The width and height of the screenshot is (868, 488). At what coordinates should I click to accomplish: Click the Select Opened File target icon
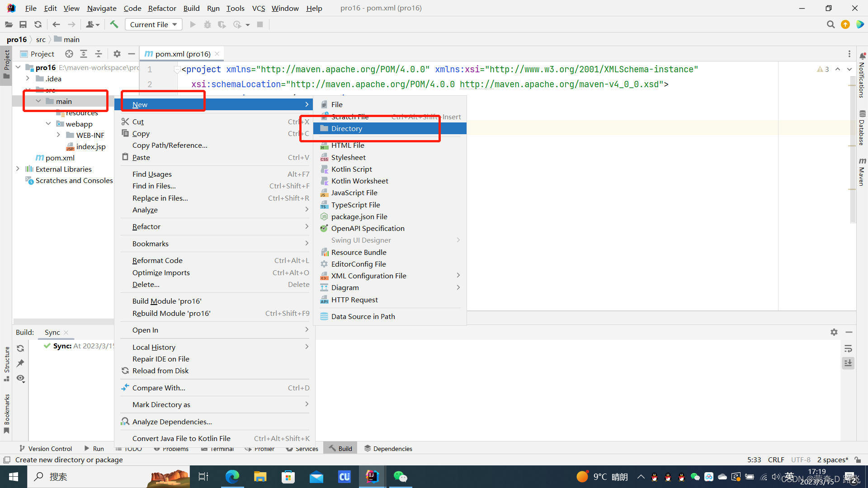click(x=69, y=54)
